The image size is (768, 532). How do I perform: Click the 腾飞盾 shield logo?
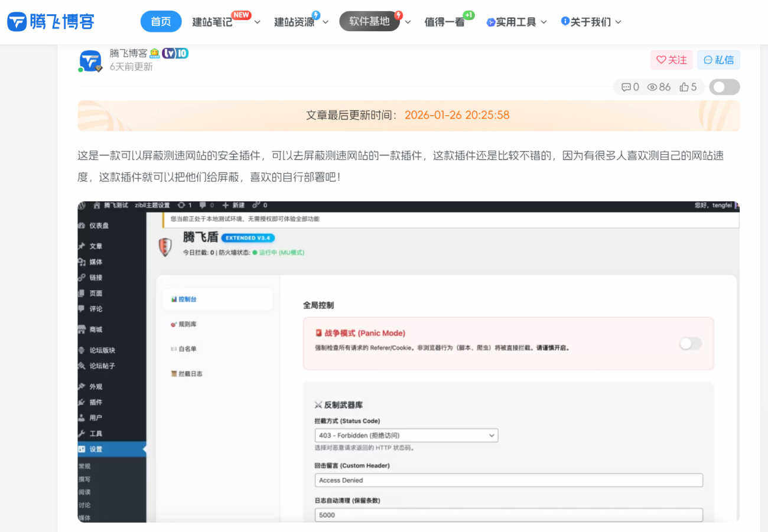click(165, 246)
